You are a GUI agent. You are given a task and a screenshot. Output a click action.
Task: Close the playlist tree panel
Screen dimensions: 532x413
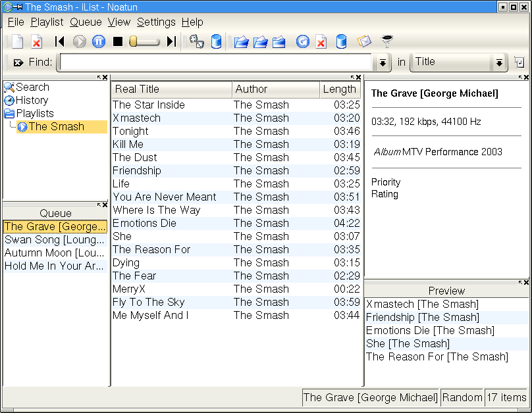105,78
